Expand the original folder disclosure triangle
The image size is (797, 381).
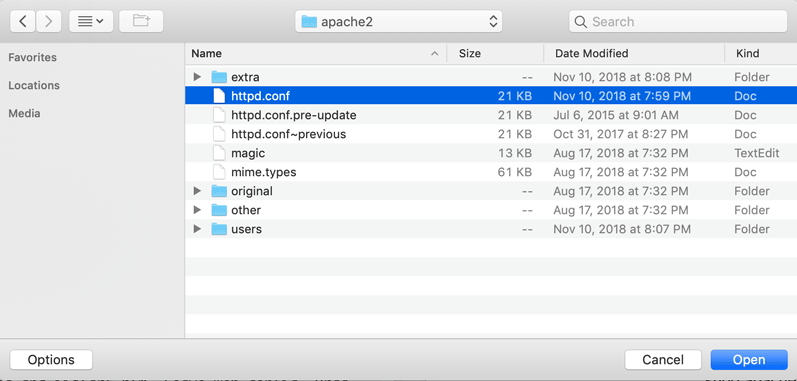(x=197, y=191)
